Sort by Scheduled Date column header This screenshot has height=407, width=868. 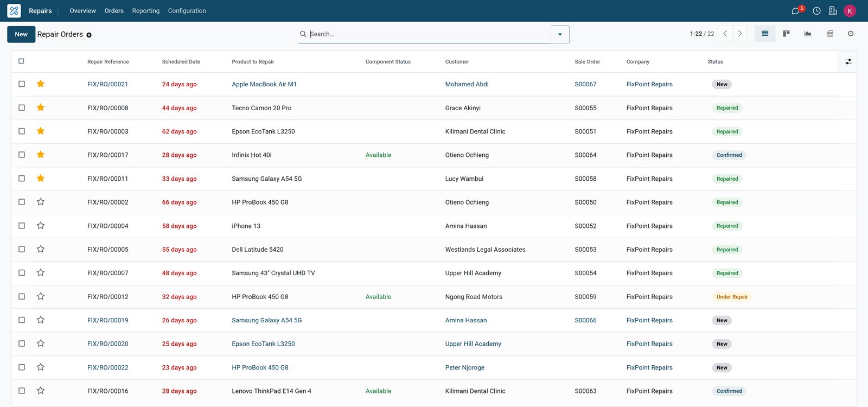coord(181,62)
